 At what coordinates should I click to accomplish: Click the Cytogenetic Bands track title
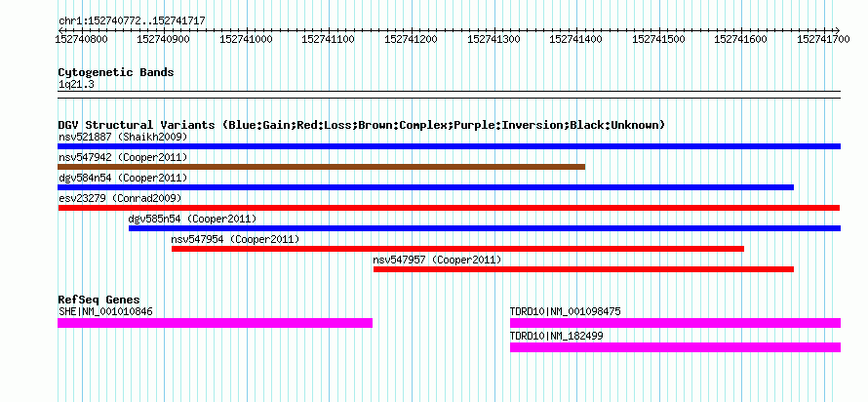coord(116,72)
